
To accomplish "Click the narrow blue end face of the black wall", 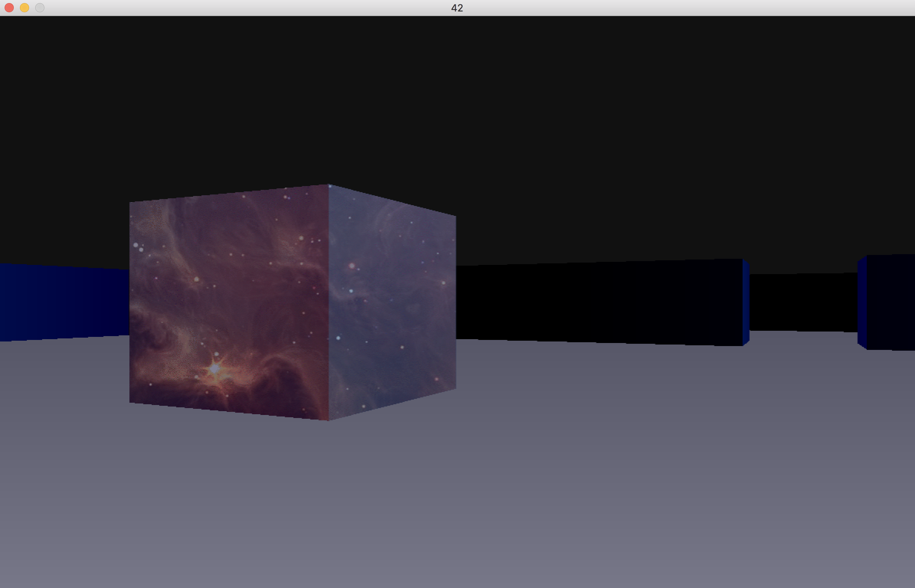I will 746,302.
